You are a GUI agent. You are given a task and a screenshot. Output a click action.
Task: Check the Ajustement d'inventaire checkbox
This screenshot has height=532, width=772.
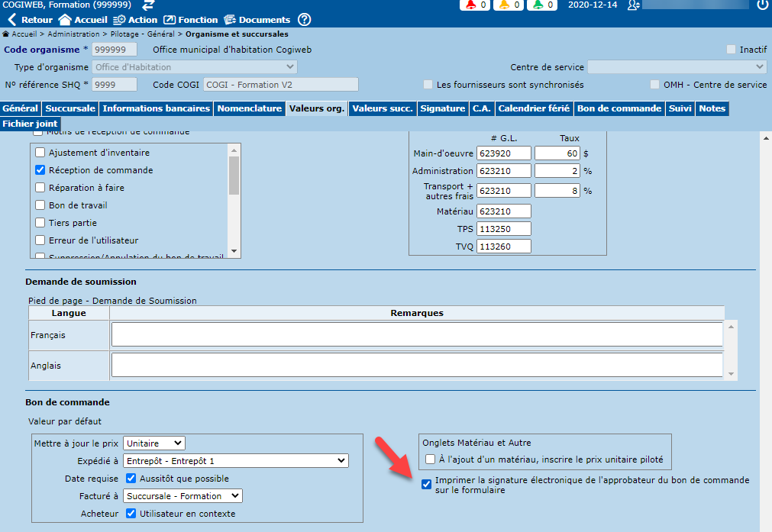(x=40, y=153)
